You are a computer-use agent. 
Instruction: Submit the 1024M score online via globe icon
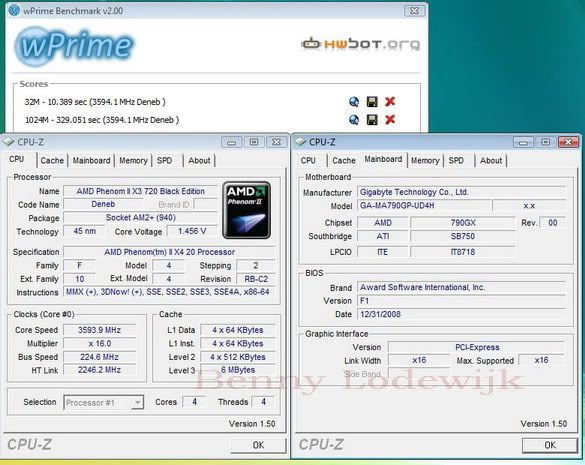point(354,119)
